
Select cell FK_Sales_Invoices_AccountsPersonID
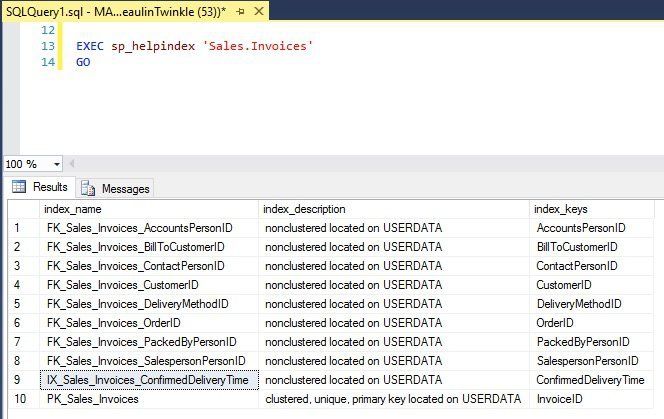point(149,228)
